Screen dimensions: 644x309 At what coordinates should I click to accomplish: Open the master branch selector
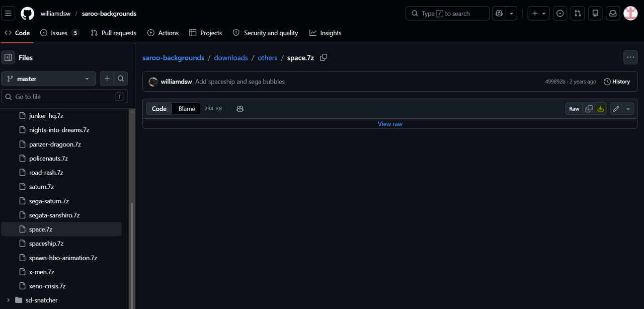[49, 79]
